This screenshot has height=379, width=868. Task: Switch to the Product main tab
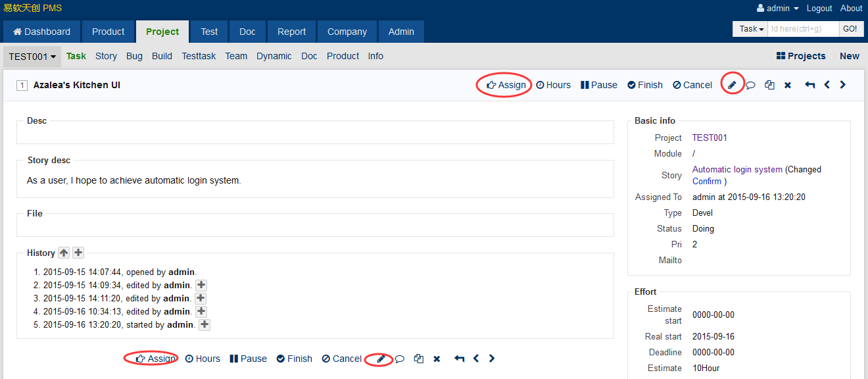pos(108,32)
